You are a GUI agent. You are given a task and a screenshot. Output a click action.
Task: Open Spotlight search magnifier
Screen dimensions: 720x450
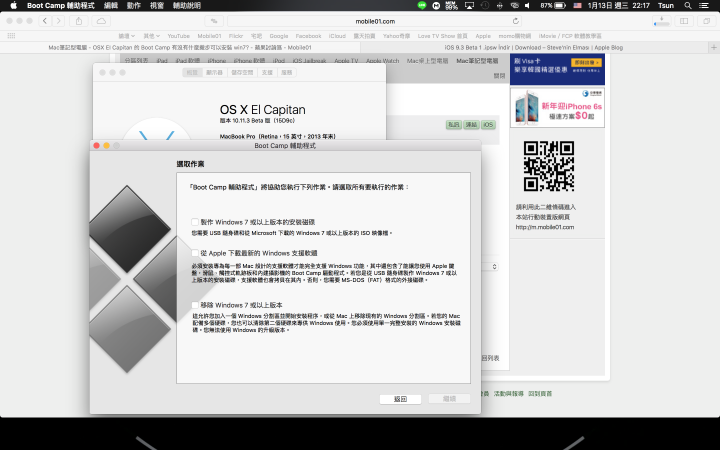tap(688, 6)
